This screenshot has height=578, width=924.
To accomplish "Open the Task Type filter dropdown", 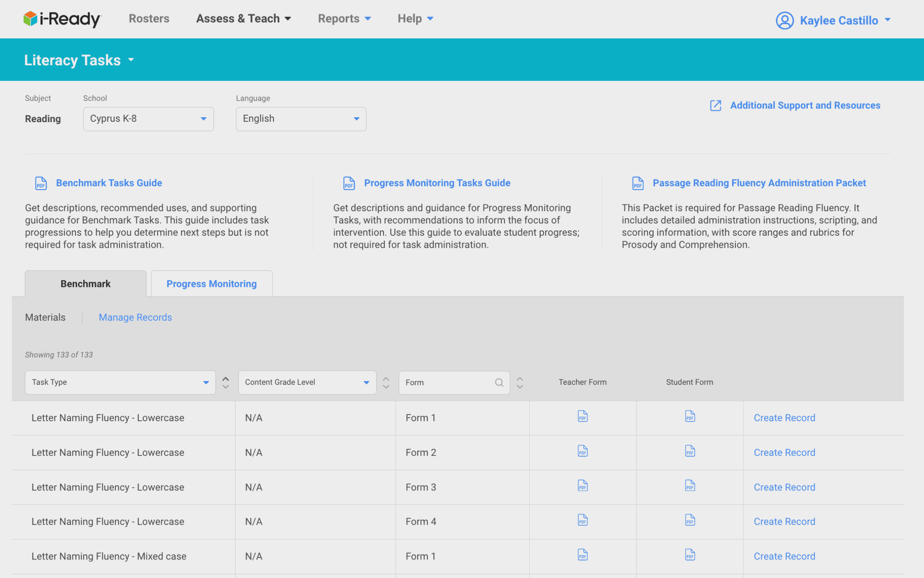I will tap(120, 382).
